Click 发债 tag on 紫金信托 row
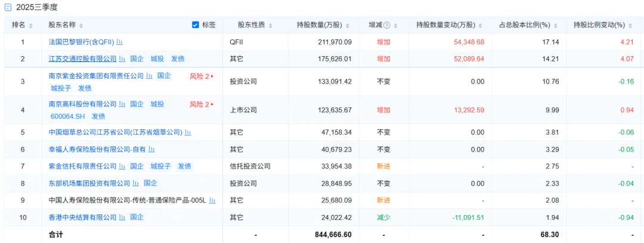Image resolution: width=644 pixels, height=243 pixels. [x=184, y=166]
